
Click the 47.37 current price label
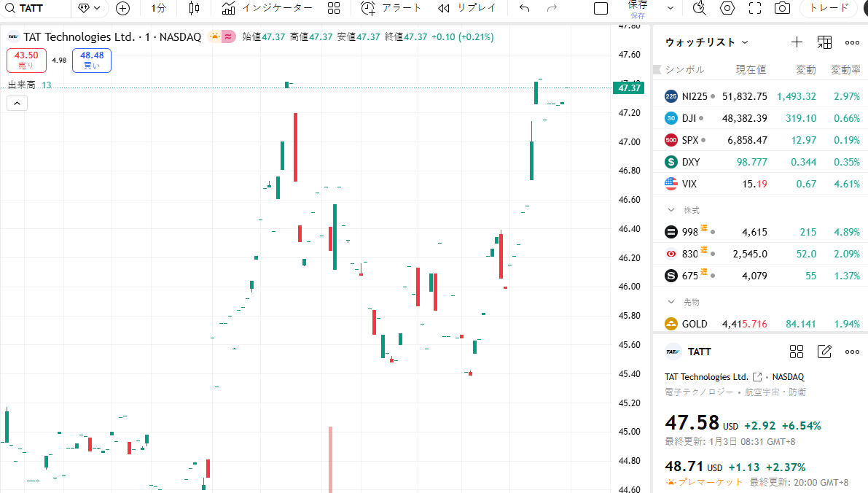point(630,88)
